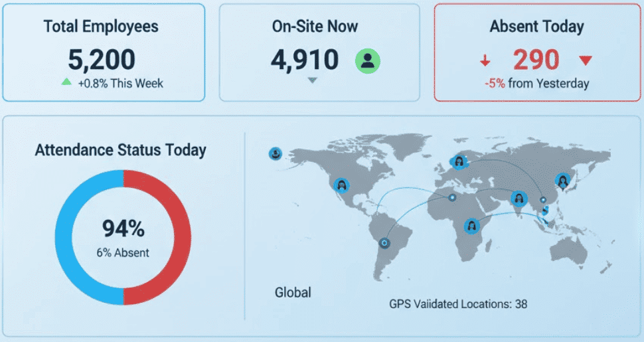The width and height of the screenshot is (644, 342).
Task: Select the East Africa avatar pin
Action: [x=472, y=226]
